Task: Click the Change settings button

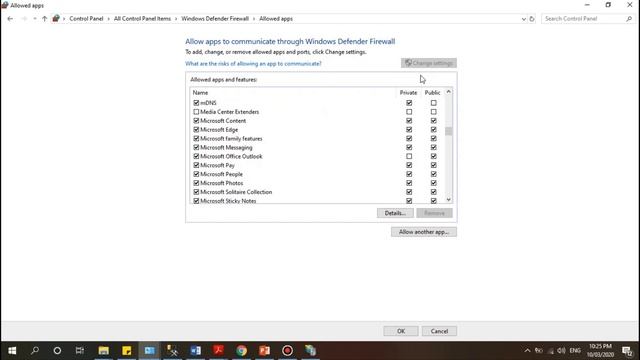Action: [429, 63]
